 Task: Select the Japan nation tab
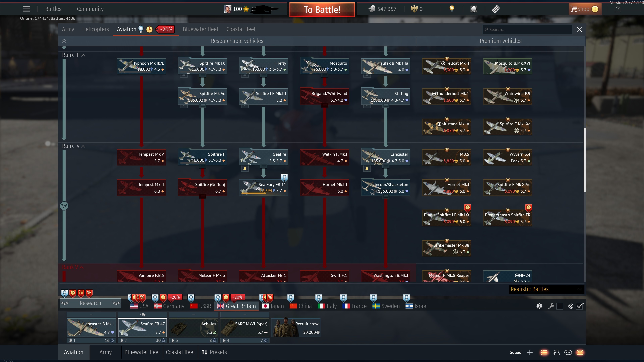(273, 306)
